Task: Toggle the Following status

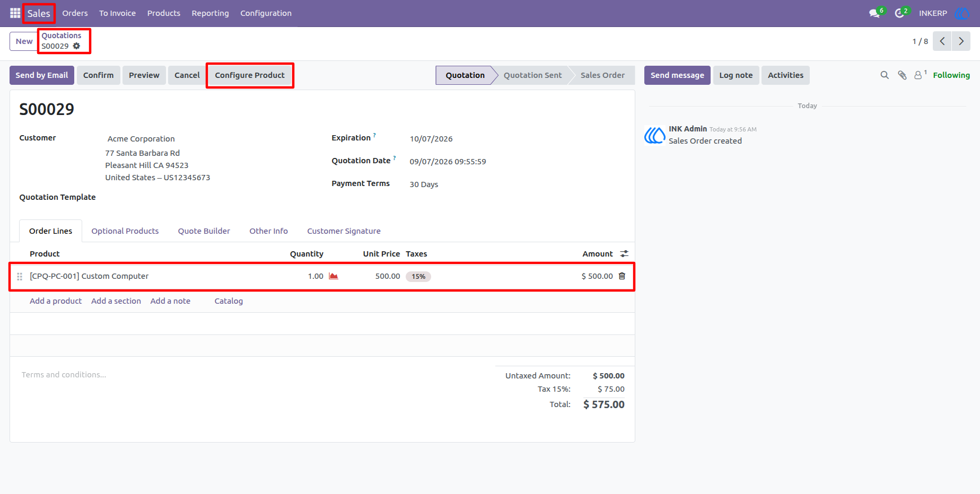Action: 951,75
